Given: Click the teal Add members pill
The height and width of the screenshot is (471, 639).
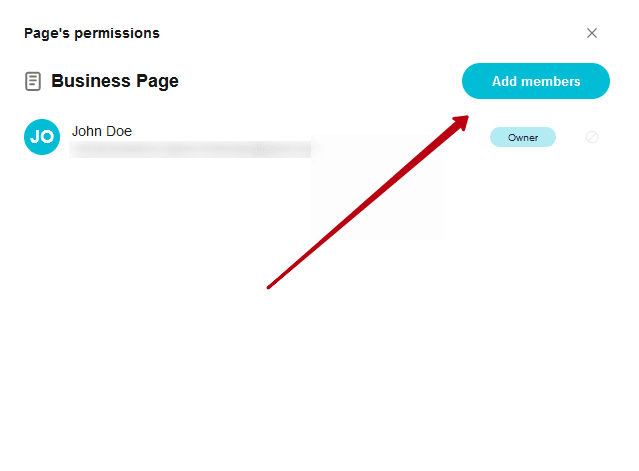Looking at the screenshot, I should (535, 81).
